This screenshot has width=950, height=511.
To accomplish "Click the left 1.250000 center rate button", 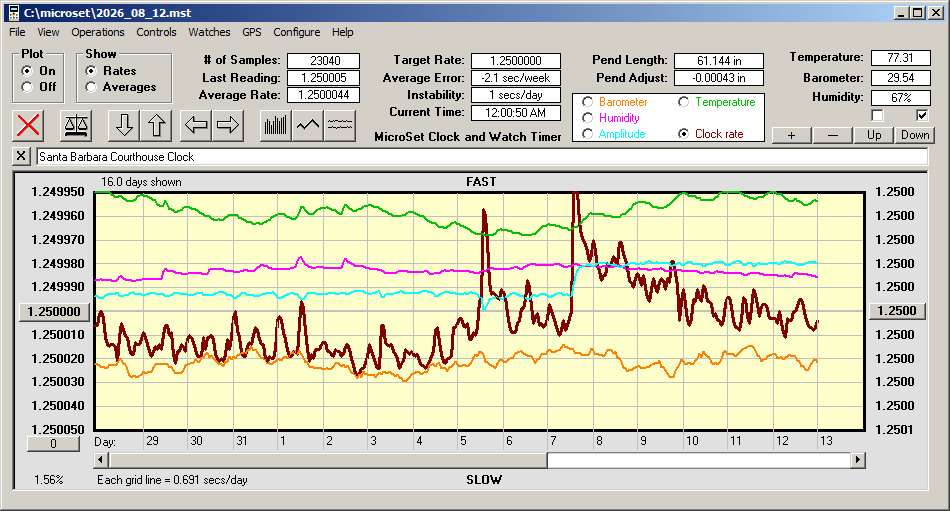I will click(54, 312).
